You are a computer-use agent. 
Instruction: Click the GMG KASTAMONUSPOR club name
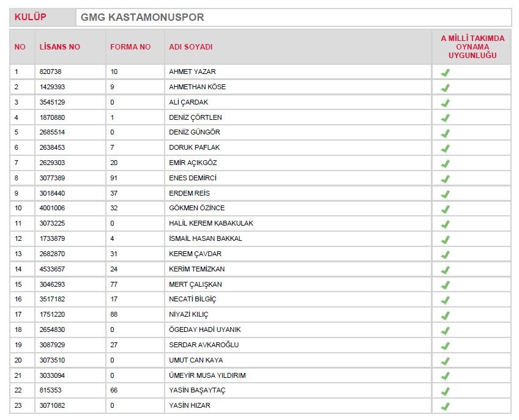click(143, 17)
